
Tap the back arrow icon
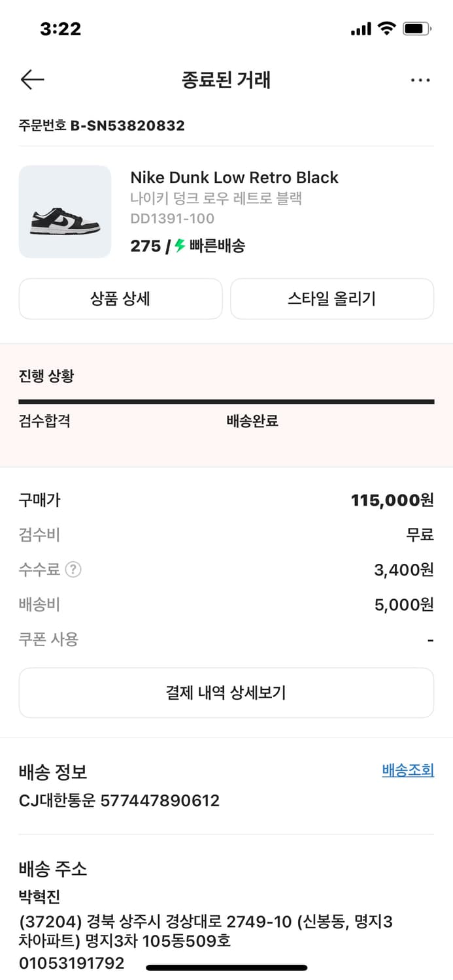coord(32,80)
